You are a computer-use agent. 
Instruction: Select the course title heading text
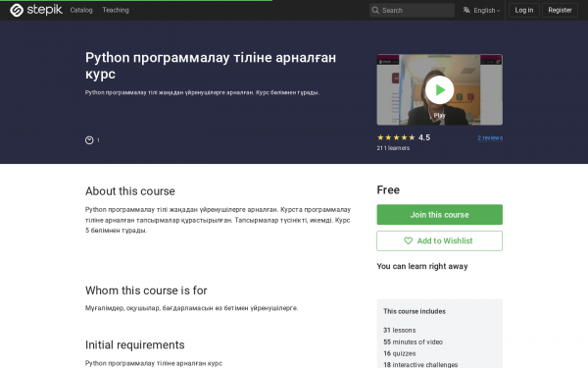[211, 66]
